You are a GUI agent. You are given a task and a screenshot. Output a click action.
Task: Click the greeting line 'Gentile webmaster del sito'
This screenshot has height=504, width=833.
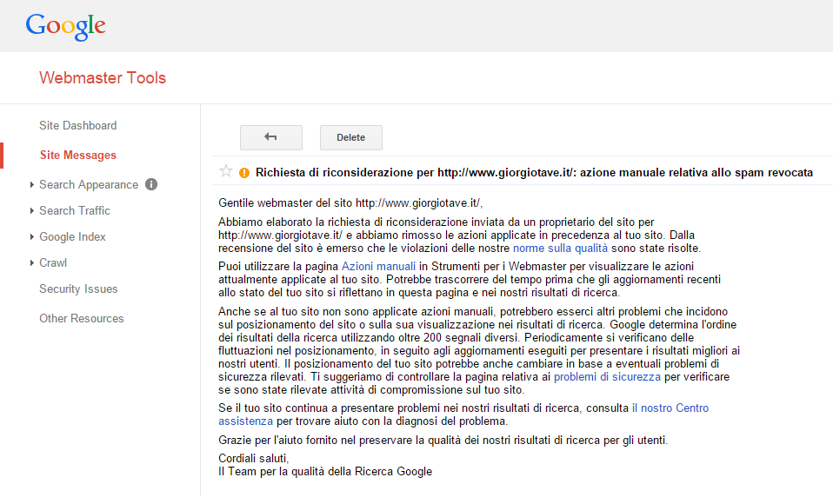[x=350, y=202]
